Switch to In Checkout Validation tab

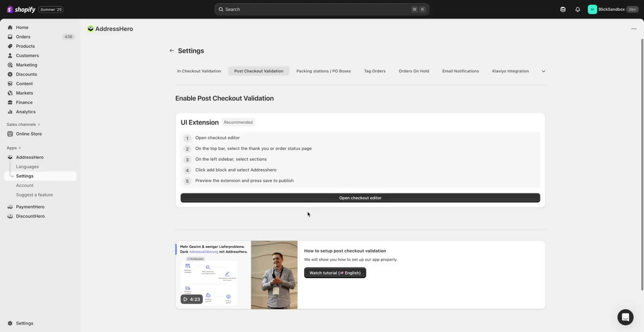tap(199, 71)
